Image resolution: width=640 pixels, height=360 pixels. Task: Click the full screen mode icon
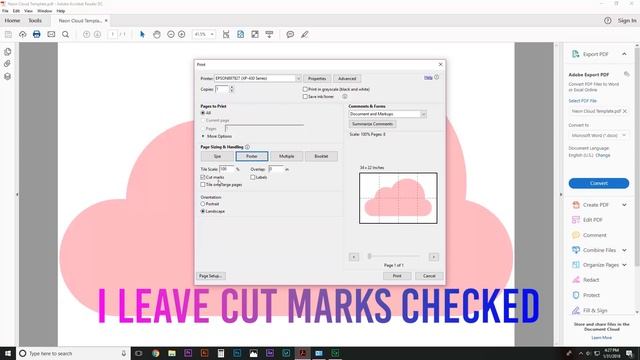[x=255, y=35]
